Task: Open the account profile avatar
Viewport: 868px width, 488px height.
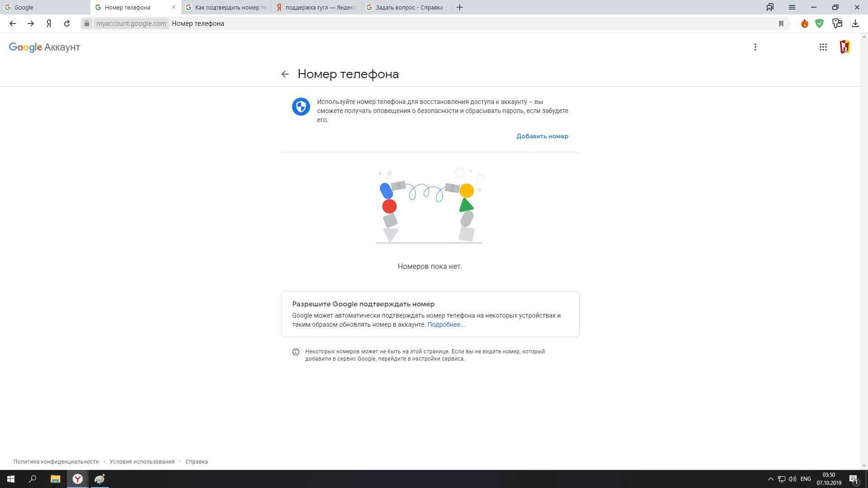Action: point(845,47)
